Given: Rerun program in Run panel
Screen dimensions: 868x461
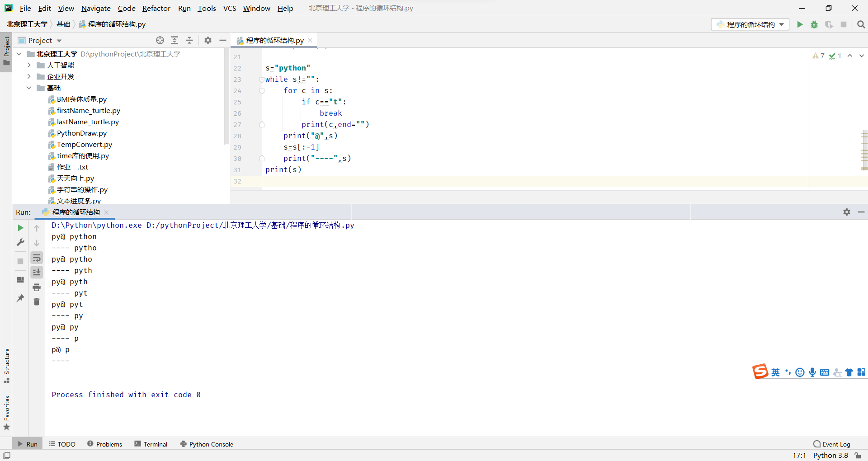Looking at the screenshot, I should click(x=20, y=228).
